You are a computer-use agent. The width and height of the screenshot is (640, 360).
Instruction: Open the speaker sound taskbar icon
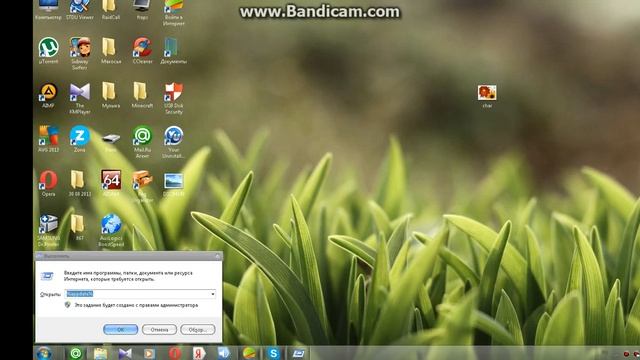[x=224, y=353]
